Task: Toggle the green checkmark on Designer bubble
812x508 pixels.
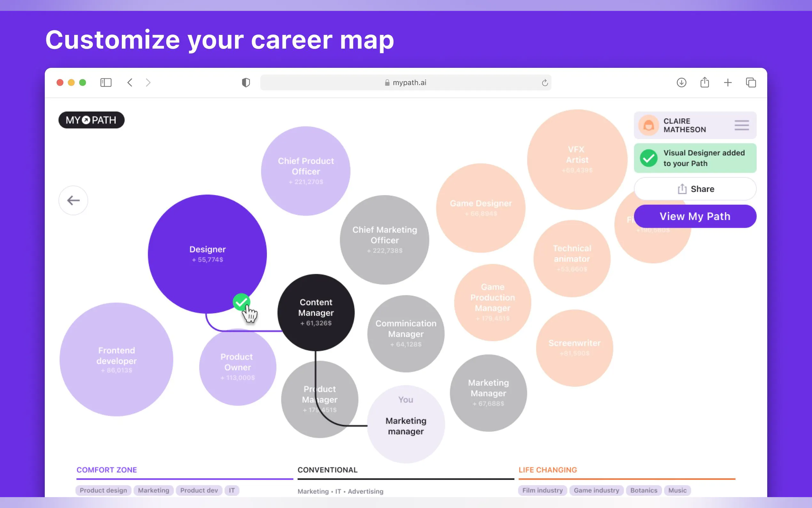Action: pyautogui.click(x=241, y=302)
